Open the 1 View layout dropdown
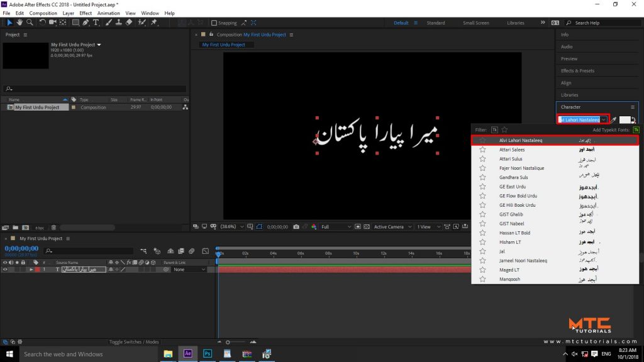The image size is (644, 362). pos(428,226)
